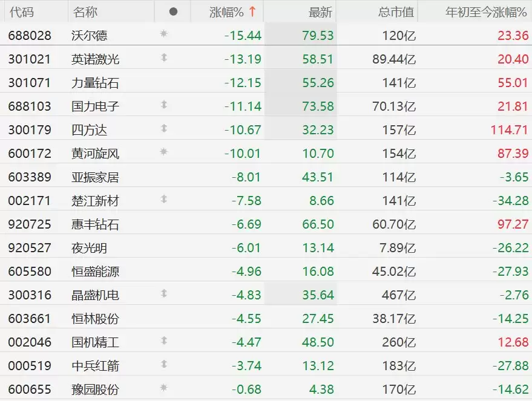Select stock name 恒林股份
The width and height of the screenshot is (532, 401).
pyautogui.click(x=96, y=319)
